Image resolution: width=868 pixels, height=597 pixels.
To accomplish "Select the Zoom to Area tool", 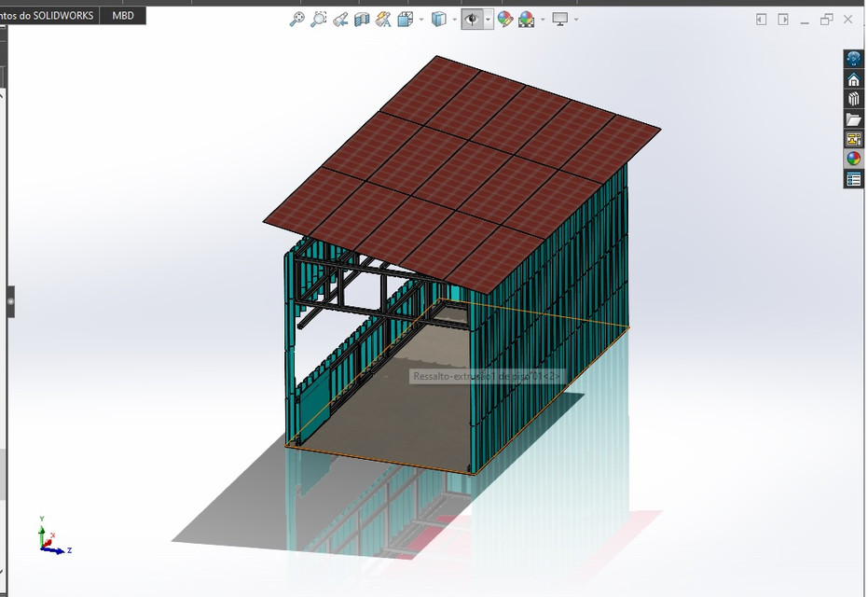I will pos(319,18).
